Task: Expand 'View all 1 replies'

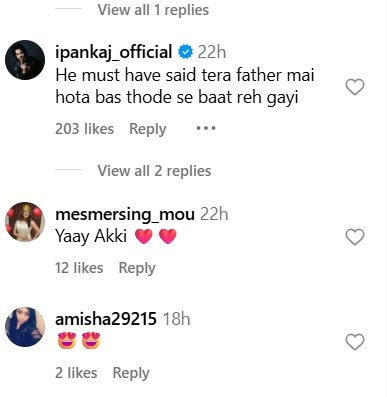Action: pyautogui.click(x=153, y=10)
